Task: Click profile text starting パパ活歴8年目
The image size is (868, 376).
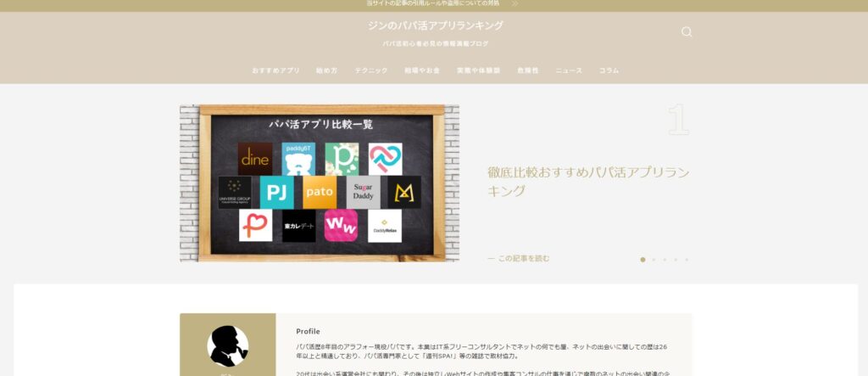Action: point(481,351)
